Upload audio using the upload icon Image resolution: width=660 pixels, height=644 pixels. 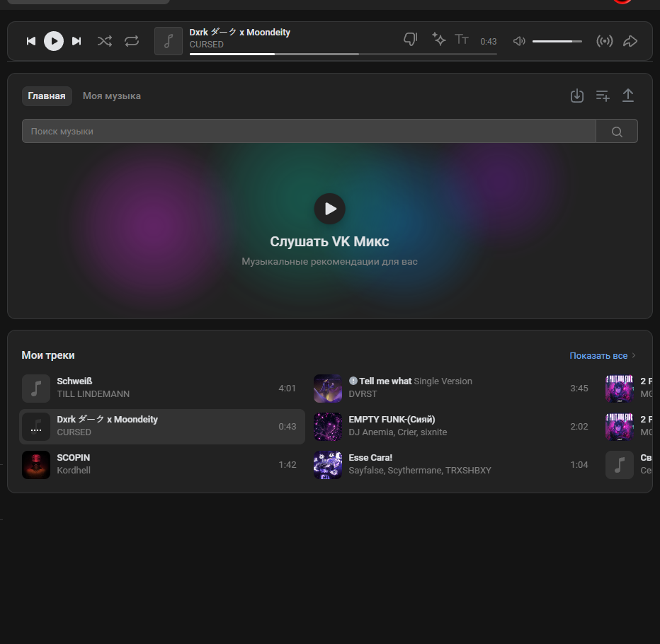[x=628, y=96]
